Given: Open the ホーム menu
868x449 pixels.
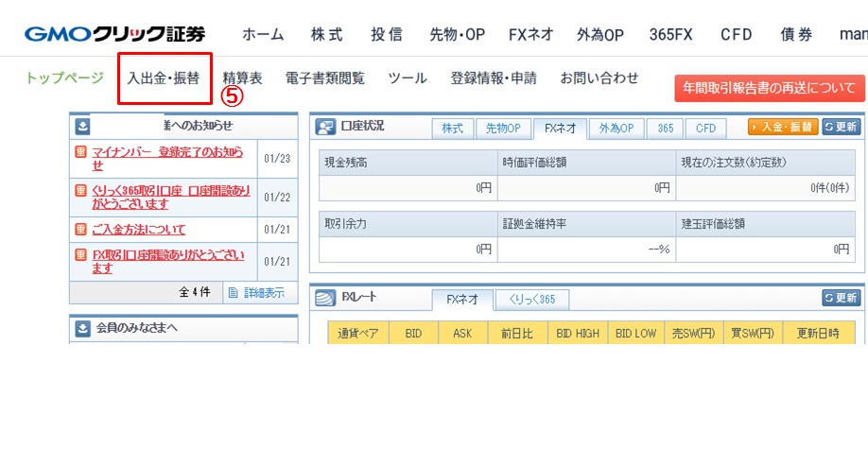Looking at the screenshot, I should 263,35.
